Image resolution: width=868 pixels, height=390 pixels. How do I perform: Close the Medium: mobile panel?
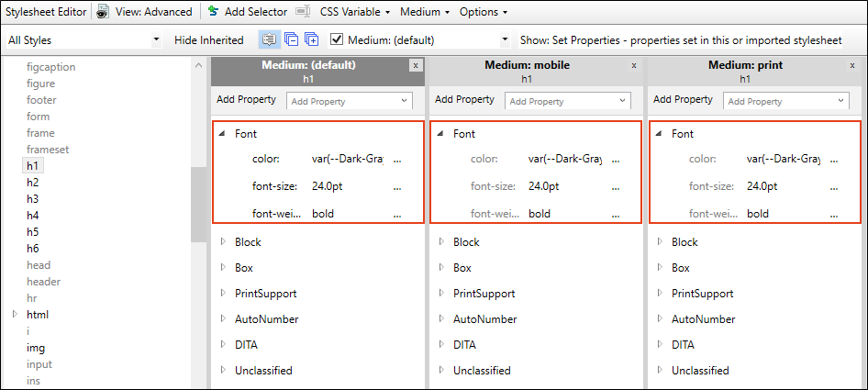click(634, 65)
